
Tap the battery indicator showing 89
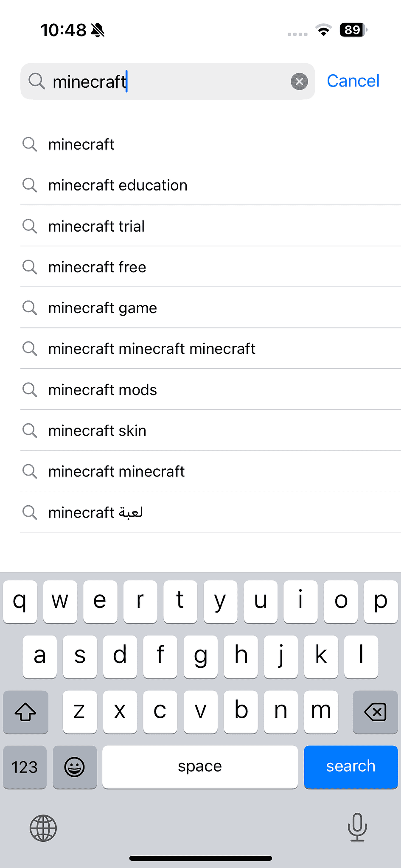(x=352, y=30)
